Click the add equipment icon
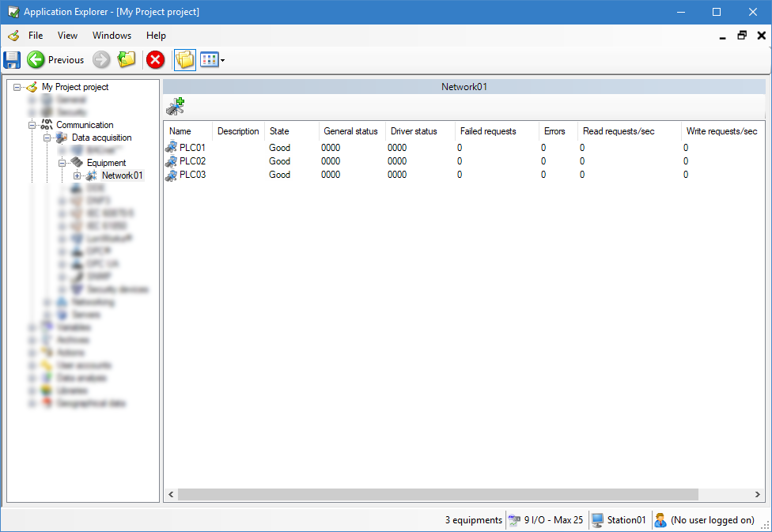Screen dimensions: 772x532 pos(175,107)
